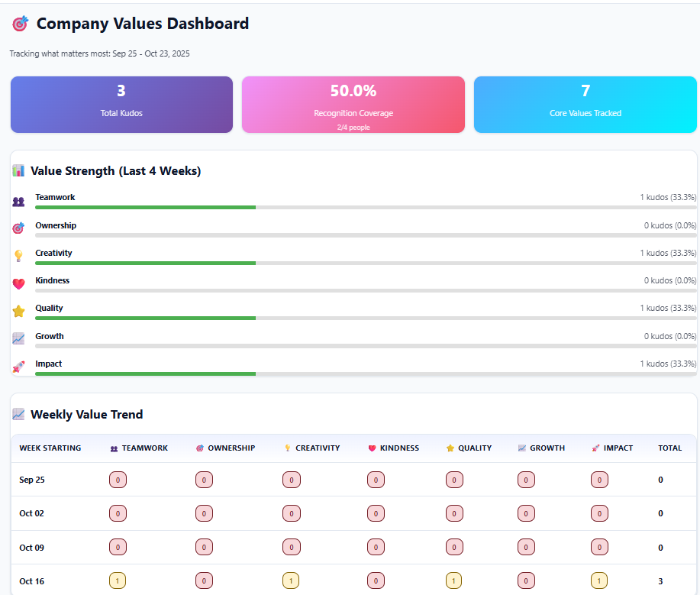Select the lightbulb icon next to Creativity
Screen dimensions: 700x595
(17, 255)
